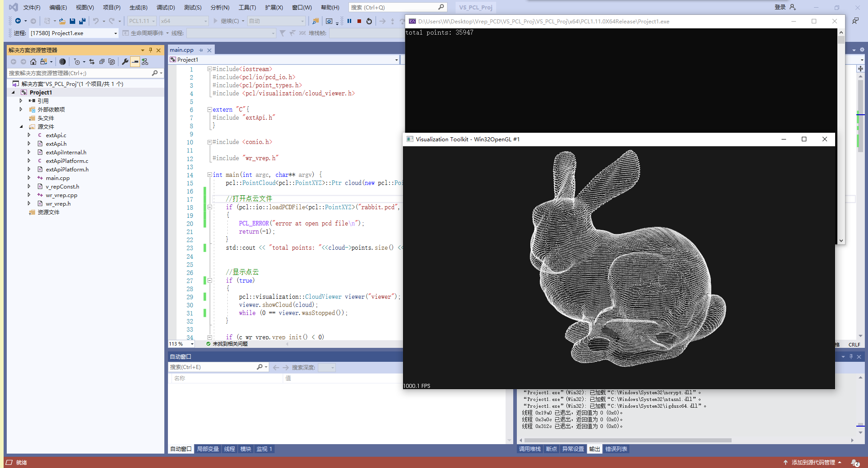Click the Save All toolbar icon
Screen dimensions: 868x468
pos(82,21)
